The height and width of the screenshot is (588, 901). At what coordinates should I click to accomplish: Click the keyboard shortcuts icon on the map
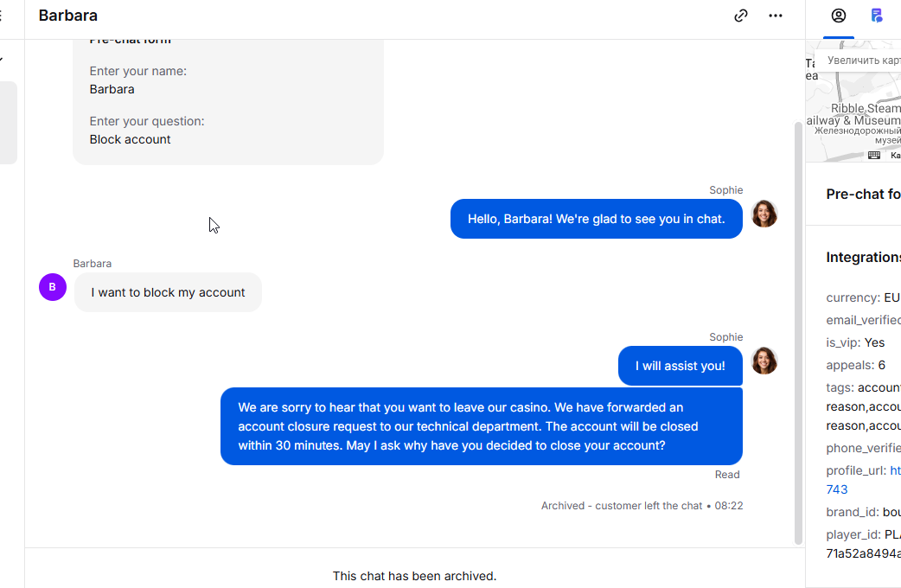pos(874,156)
